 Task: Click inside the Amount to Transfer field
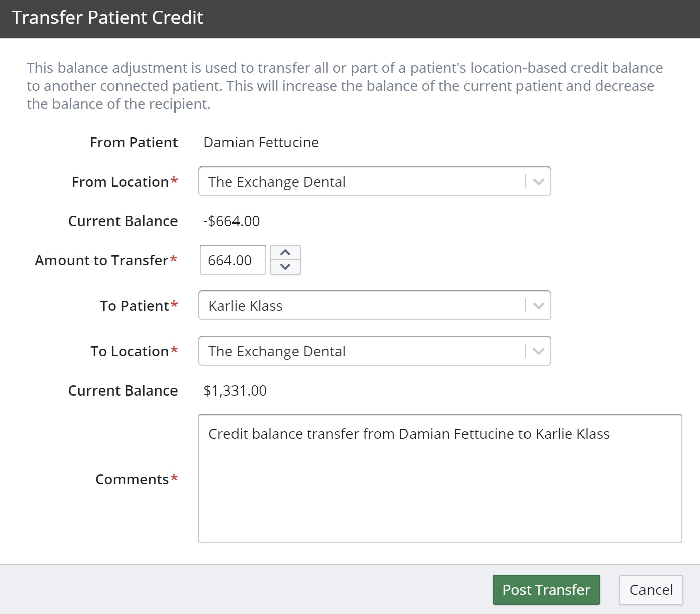pyautogui.click(x=232, y=260)
